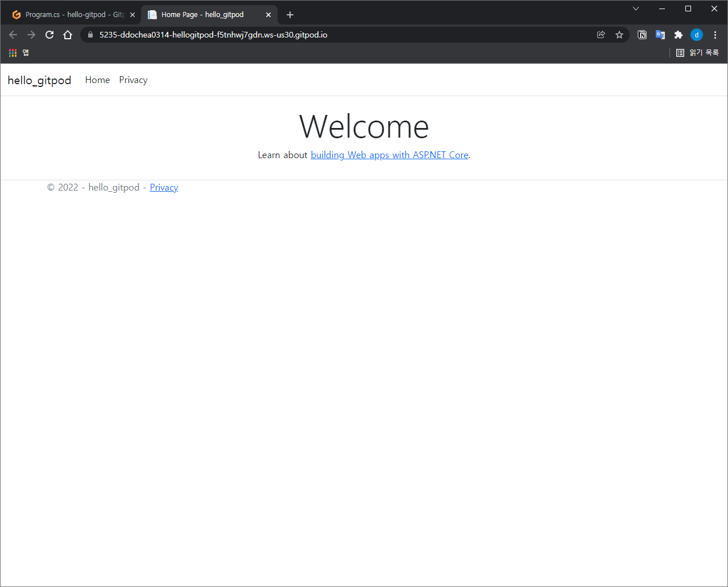Close the Home Page - hello_gitpod tab
Screen dimensions: 728x587
[268, 15]
